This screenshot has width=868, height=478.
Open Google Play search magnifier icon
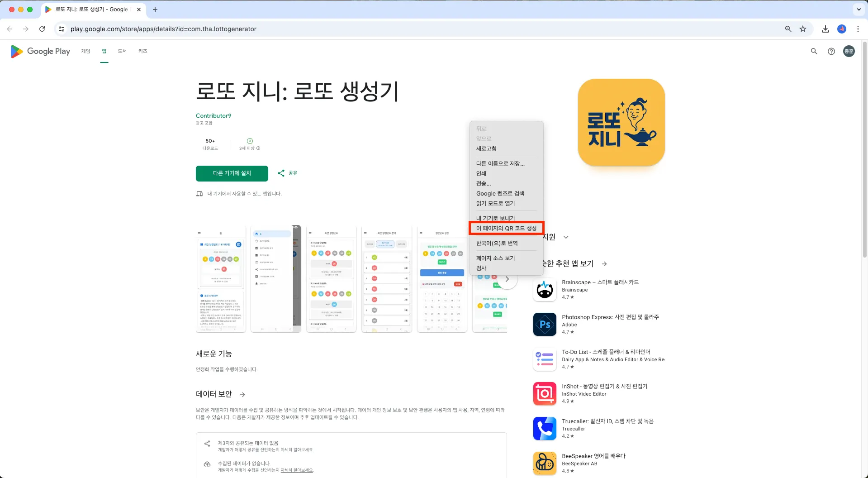[x=814, y=51]
